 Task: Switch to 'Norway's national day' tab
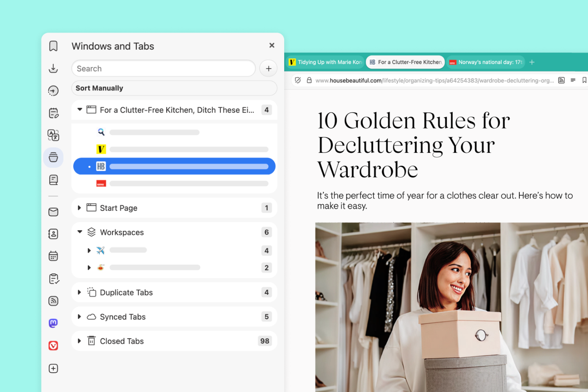pos(486,62)
